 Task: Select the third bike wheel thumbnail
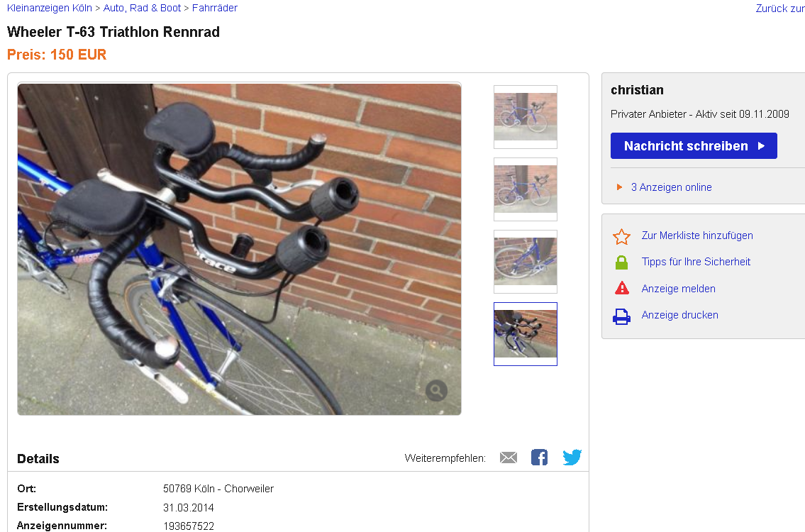pos(526,261)
